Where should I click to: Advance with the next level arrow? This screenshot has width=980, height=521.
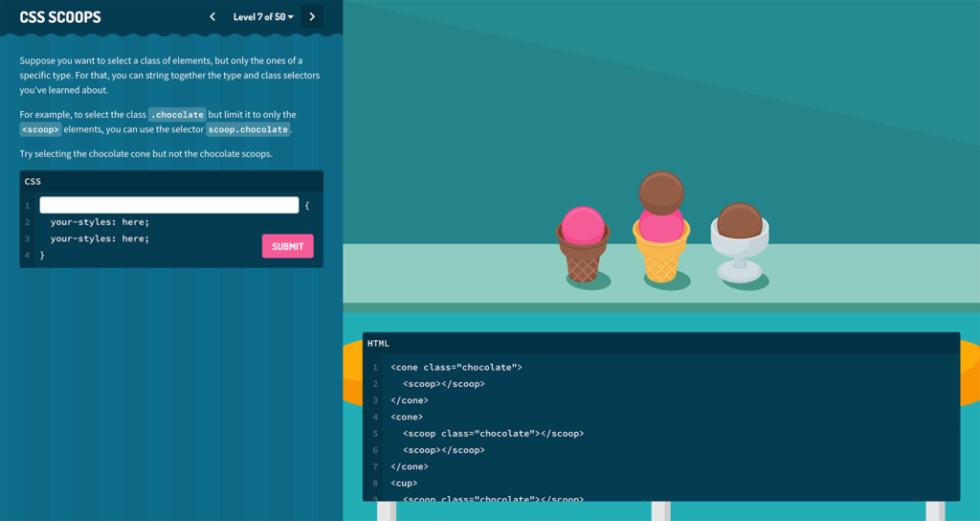coord(312,16)
